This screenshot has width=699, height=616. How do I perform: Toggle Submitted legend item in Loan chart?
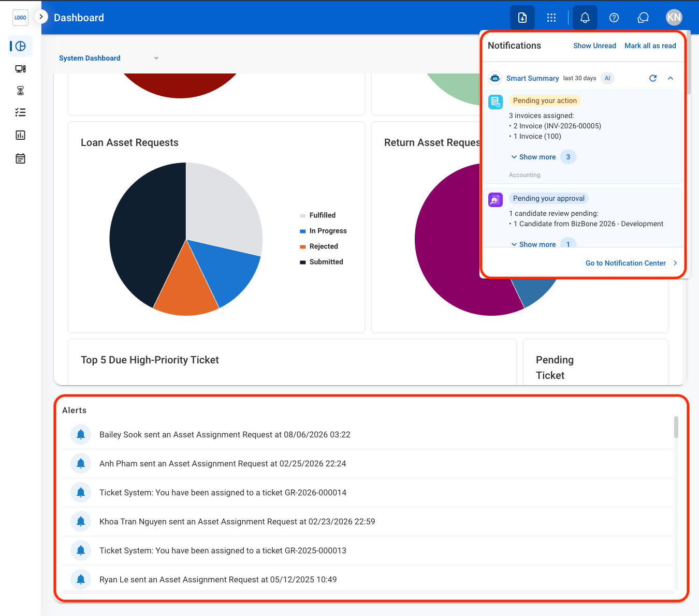(321, 262)
